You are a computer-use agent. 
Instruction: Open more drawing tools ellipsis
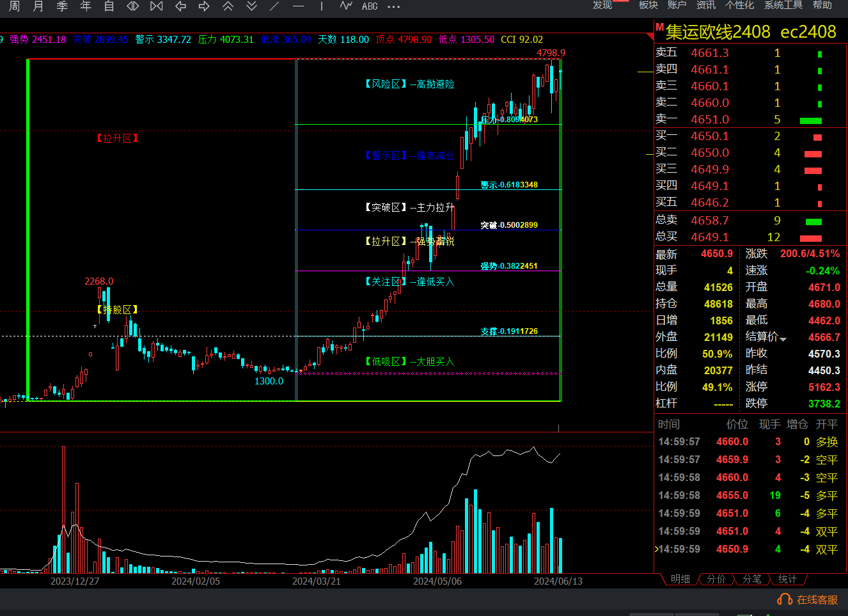pos(394,6)
